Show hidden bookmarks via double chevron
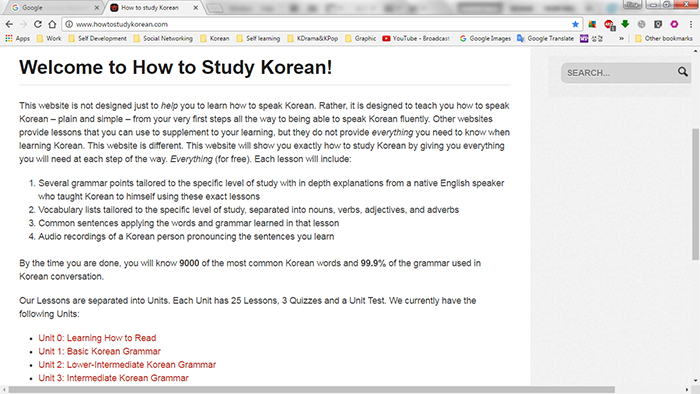 point(621,38)
